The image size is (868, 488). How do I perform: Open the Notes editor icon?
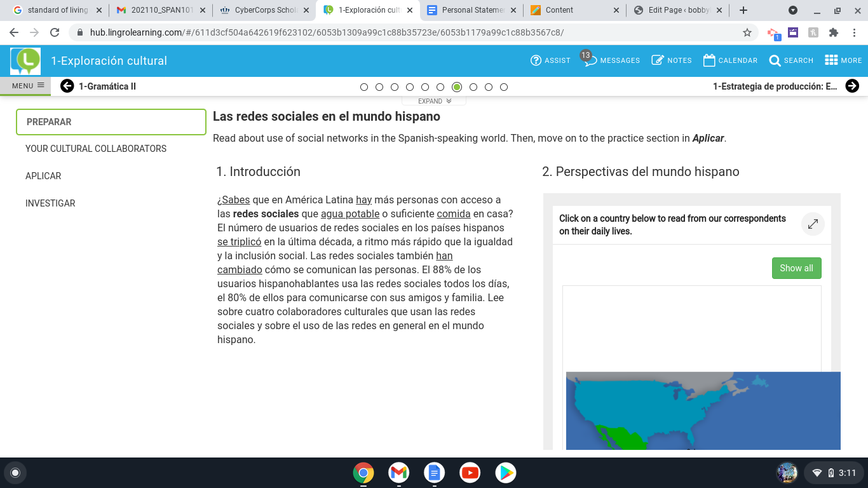(658, 60)
